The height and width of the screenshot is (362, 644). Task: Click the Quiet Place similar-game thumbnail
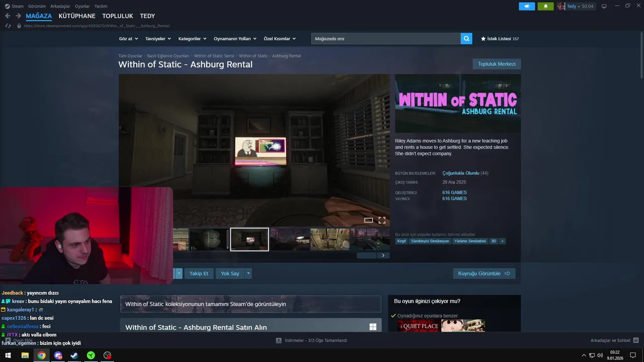coord(418,326)
